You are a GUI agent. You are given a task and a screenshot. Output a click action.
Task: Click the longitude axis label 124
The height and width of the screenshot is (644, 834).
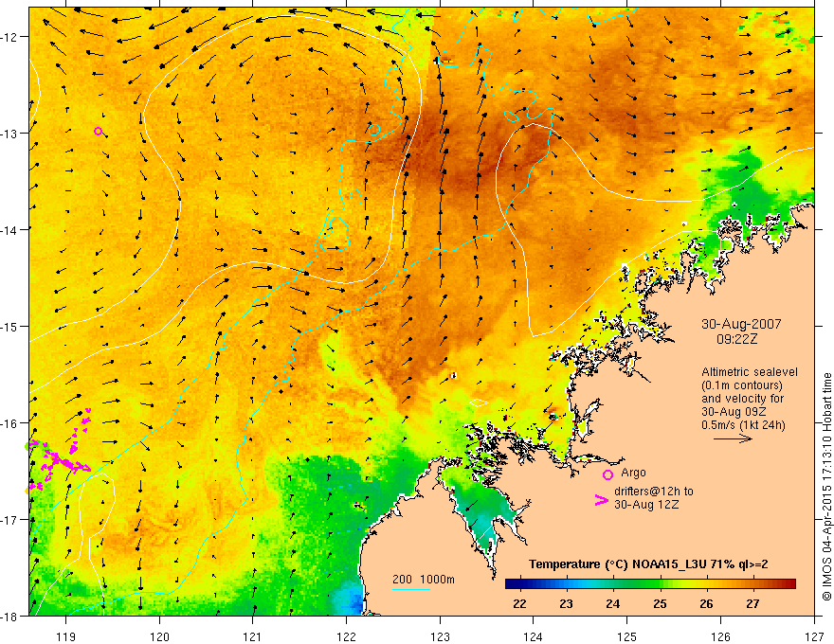coord(534,636)
